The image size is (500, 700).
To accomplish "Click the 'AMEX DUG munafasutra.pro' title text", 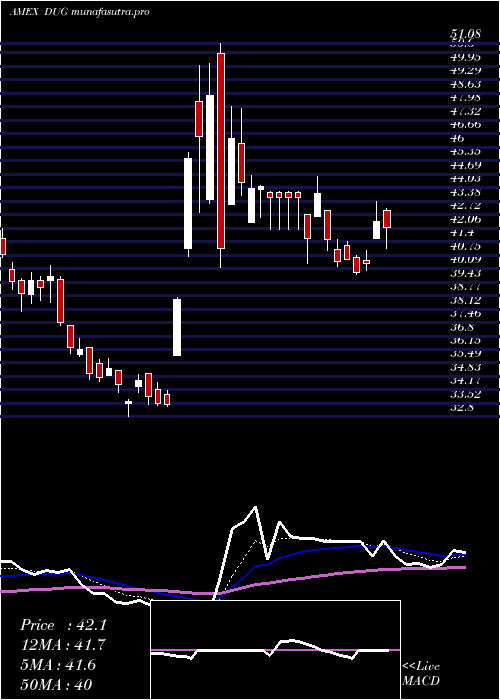I will point(79,12).
